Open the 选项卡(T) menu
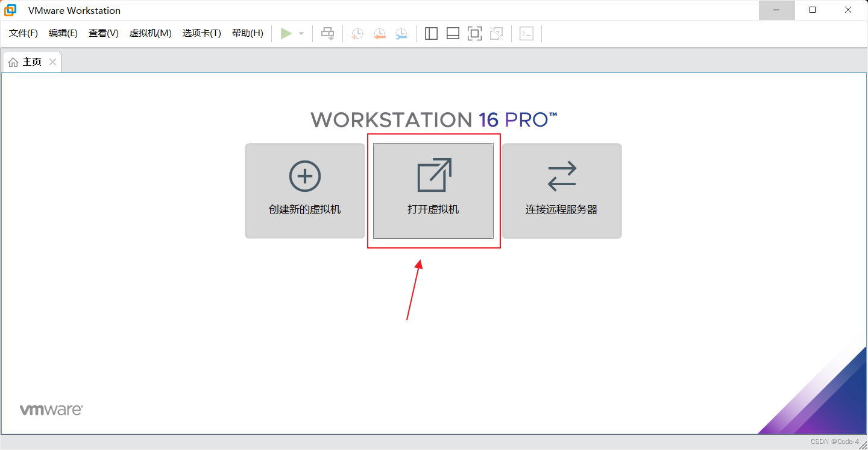The width and height of the screenshot is (868, 450). (201, 33)
